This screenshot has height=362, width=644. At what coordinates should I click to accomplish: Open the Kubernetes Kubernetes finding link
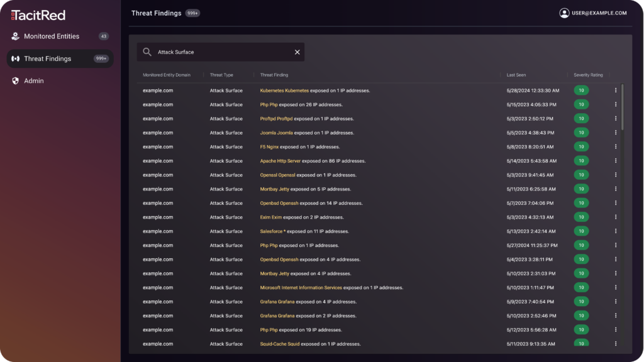tap(284, 90)
